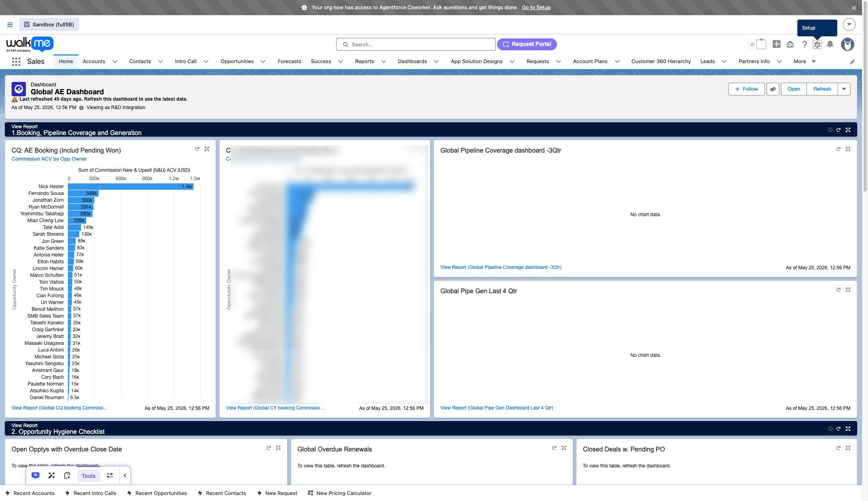
Task: Expand the Booking, Pipeline Coverage section widget
Action: coord(848,130)
